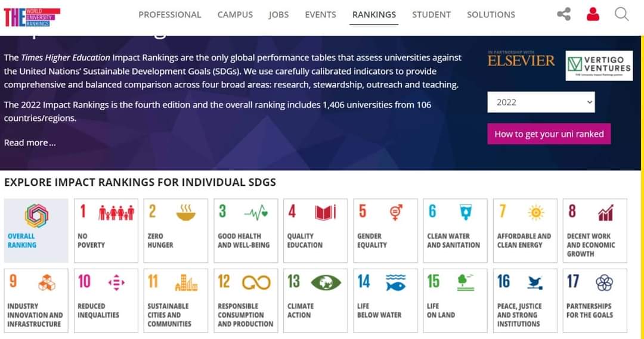The width and height of the screenshot is (644, 339).
Task: Select SDG 5 Gender Equality tile
Action: coord(386,231)
